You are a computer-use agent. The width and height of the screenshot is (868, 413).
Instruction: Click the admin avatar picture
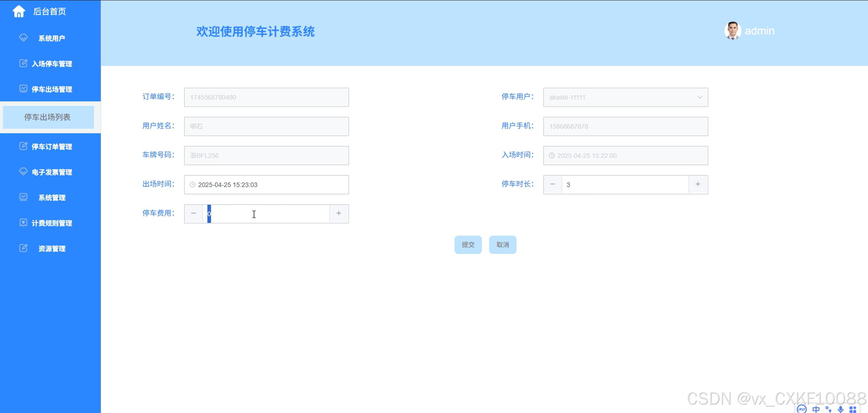[732, 31]
